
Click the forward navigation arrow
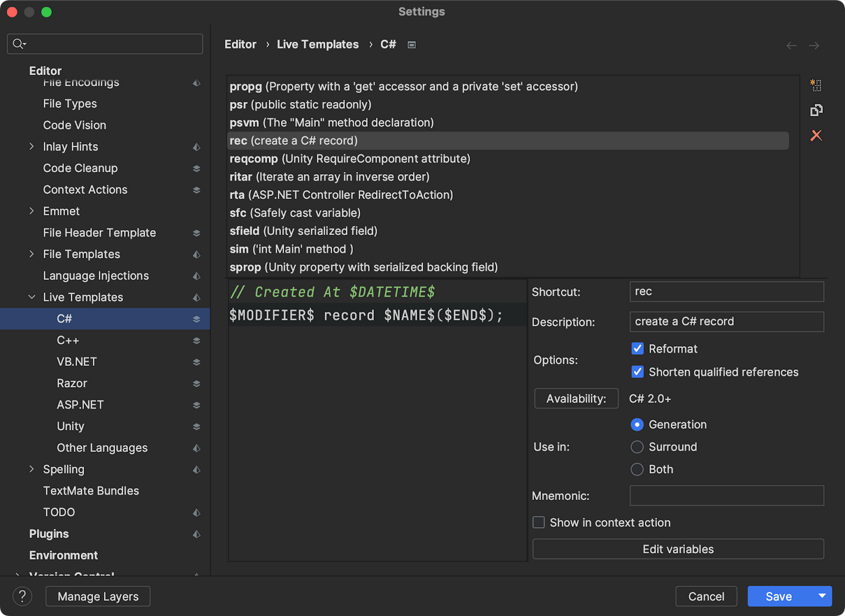[814, 45]
